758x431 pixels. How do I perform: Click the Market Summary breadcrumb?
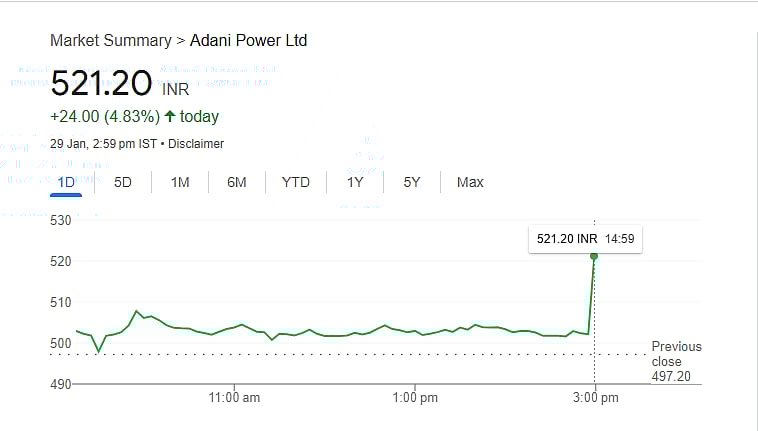pos(110,41)
